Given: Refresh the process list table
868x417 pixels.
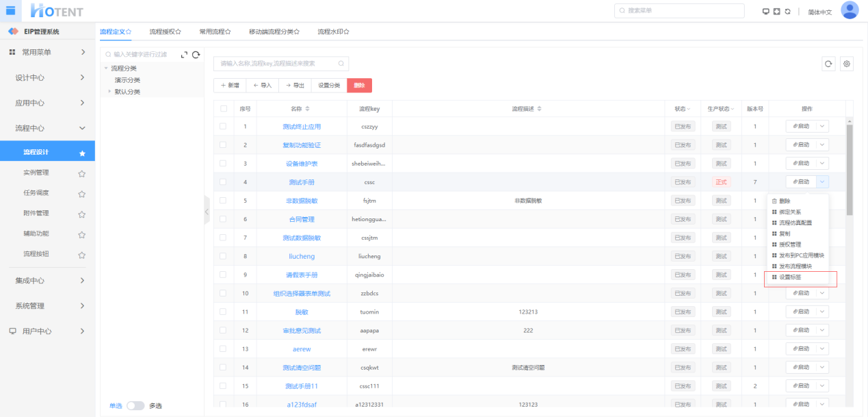Looking at the screenshot, I should pos(828,64).
